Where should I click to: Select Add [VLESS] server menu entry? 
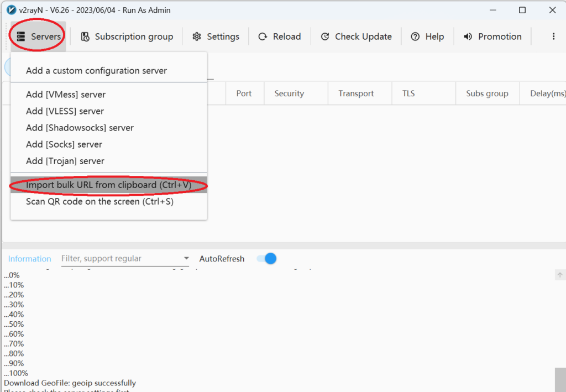pos(65,111)
